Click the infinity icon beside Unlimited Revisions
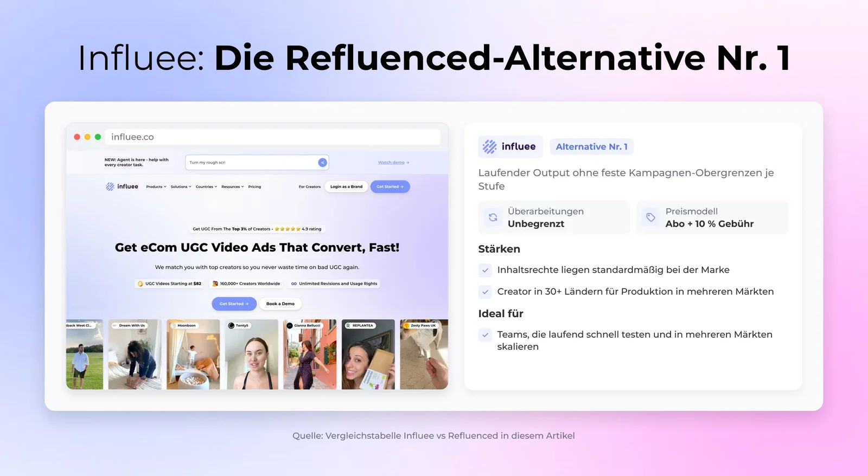This screenshot has height=476, width=868. click(294, 284)
